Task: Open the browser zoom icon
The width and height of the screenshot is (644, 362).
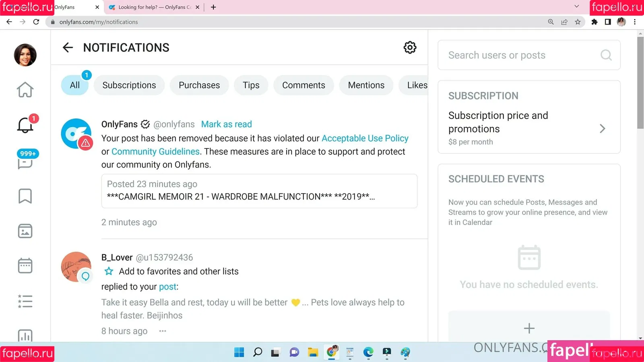Action: coord(551,22)
